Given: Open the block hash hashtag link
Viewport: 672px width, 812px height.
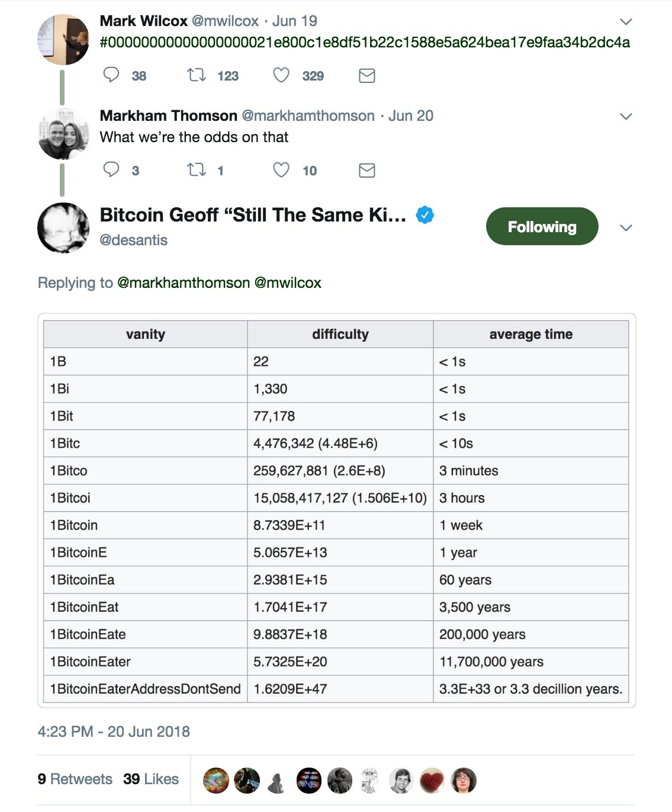Looking at the screenshot, I should [x=365, y=42].
